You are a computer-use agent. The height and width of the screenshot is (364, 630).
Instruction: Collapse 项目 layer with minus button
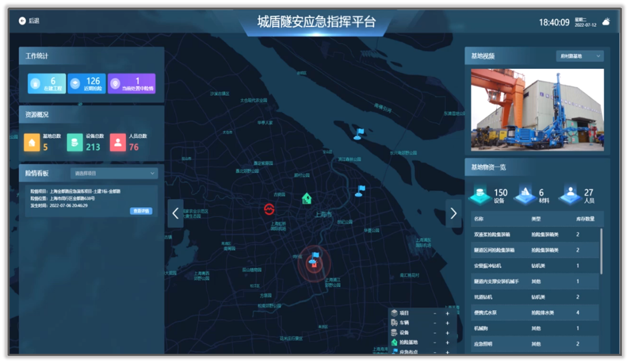[x=435, y=313]
